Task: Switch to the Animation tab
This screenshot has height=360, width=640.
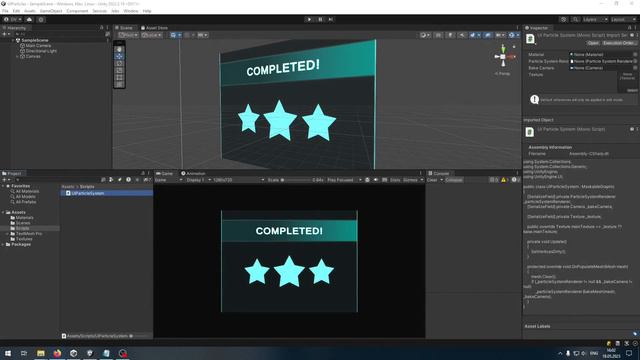Action: click(x=193, y=173)
